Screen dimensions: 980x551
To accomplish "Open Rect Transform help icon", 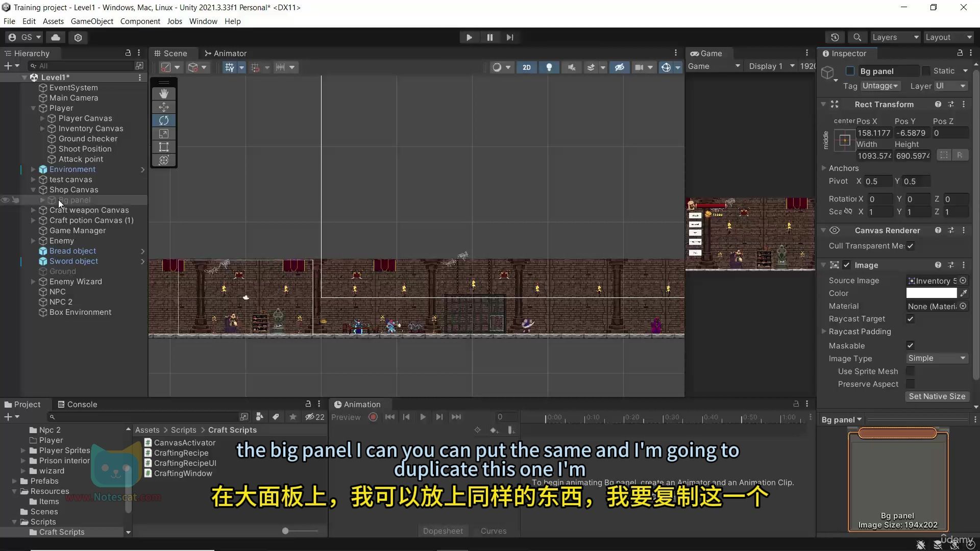I will coord(938,104).
